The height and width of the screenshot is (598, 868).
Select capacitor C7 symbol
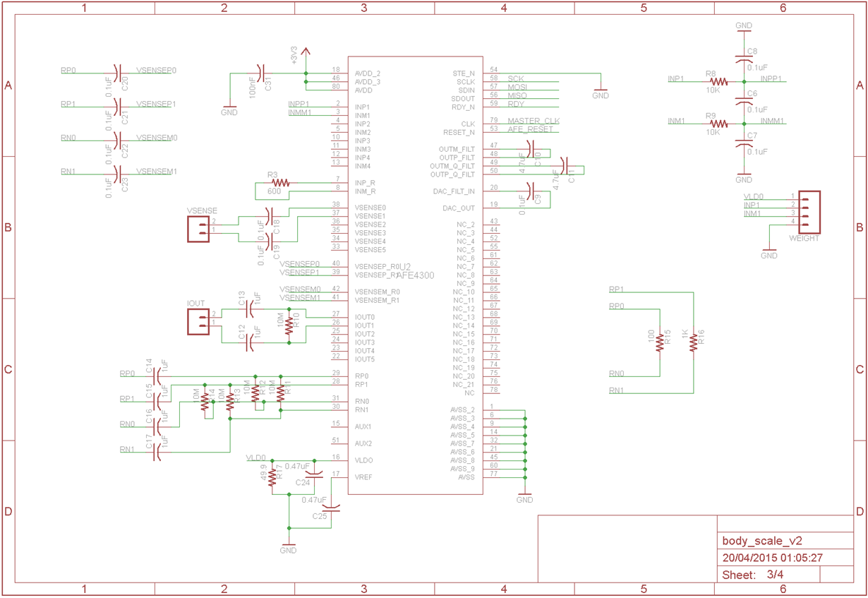pos(744,143)
